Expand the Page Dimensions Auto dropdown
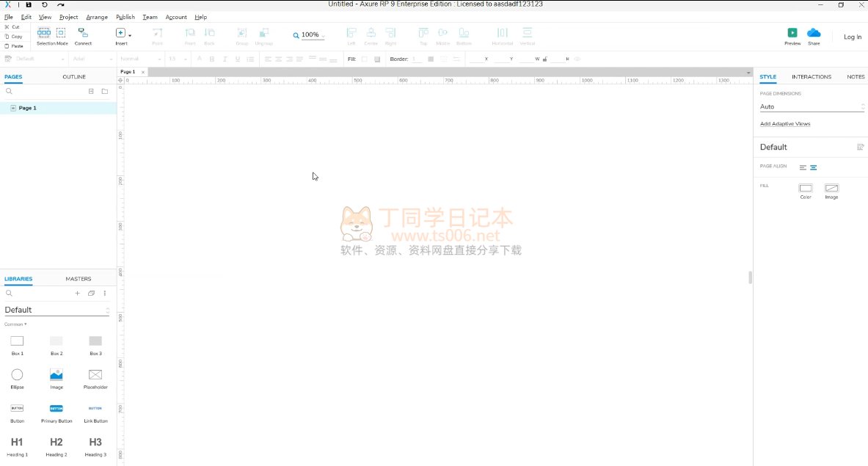868x466 pixels. tap(812, 107)
